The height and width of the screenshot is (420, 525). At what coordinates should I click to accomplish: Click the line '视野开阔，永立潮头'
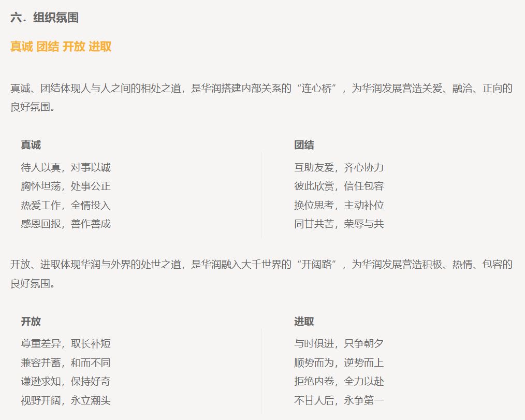[66, 400]
